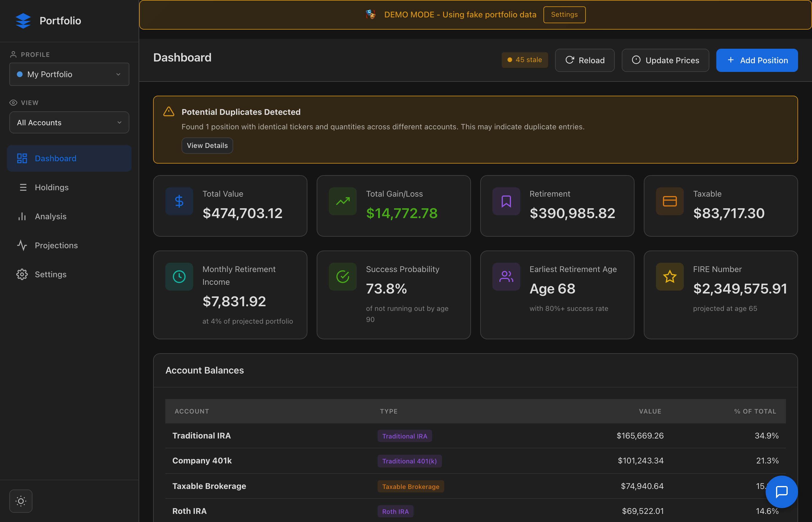Click the Holdings list icon in sidebar

point(23,187)
